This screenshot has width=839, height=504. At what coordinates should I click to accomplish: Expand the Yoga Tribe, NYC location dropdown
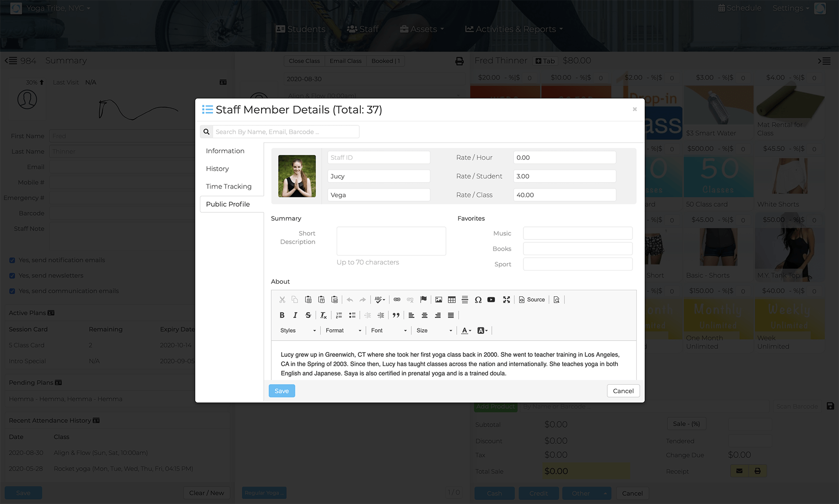tap(58, 8)
